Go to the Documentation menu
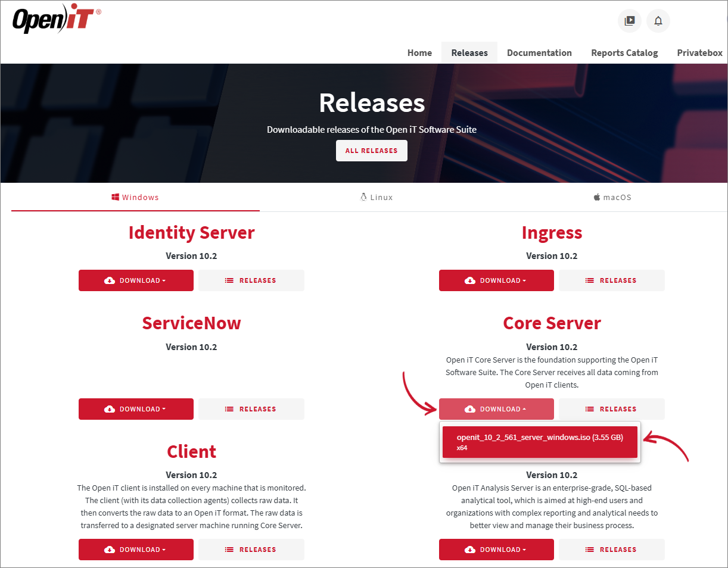The height and width of the screenshot is (568, 728). click(x=539, y=53)
